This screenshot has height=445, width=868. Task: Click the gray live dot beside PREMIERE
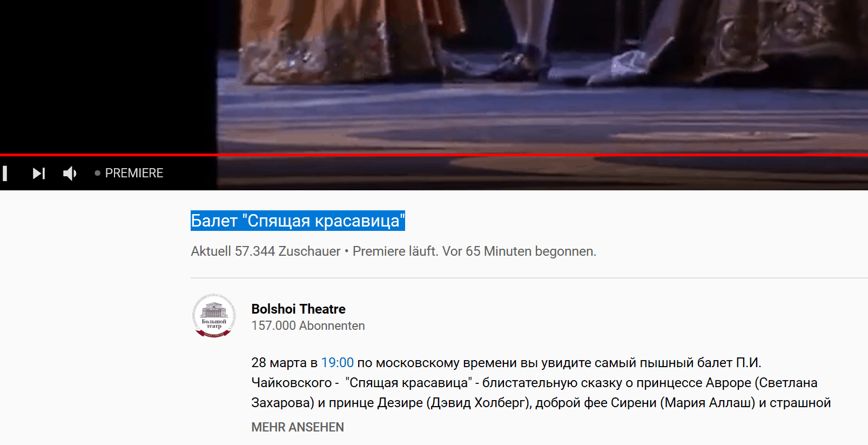(x=97, y=173)
